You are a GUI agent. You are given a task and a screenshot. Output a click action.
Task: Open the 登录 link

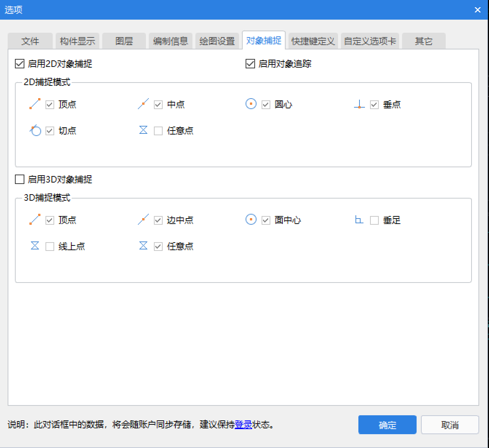coord(243,424)
